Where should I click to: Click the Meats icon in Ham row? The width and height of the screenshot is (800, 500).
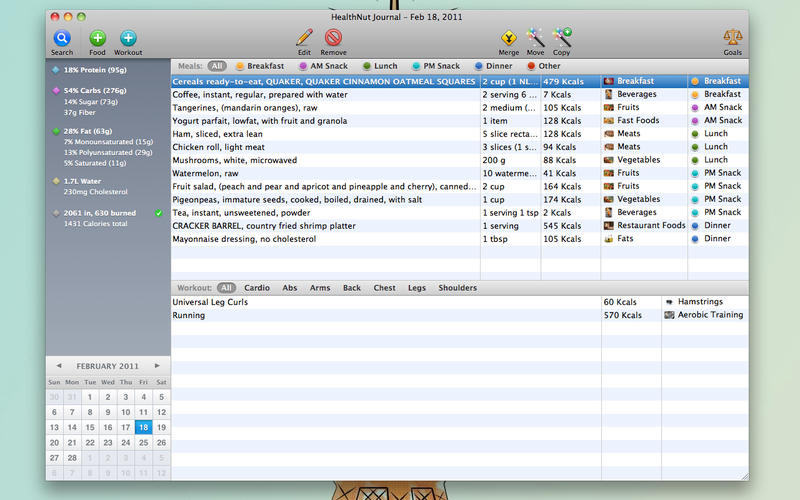click(608, 134)
